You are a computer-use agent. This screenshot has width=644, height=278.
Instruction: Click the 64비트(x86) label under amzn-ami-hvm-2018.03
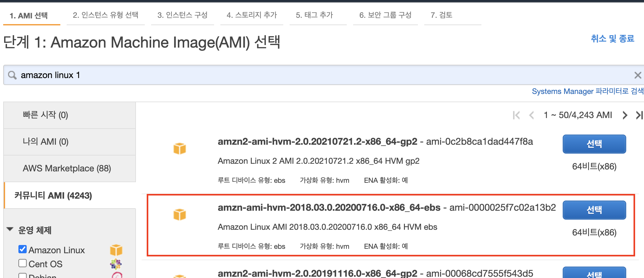[x=594, y=233]
